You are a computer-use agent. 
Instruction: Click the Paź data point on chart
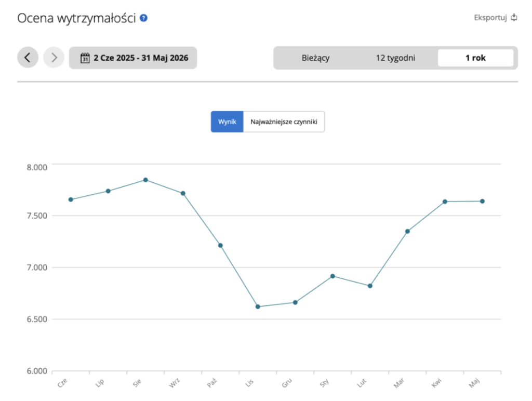pos(220,245)
